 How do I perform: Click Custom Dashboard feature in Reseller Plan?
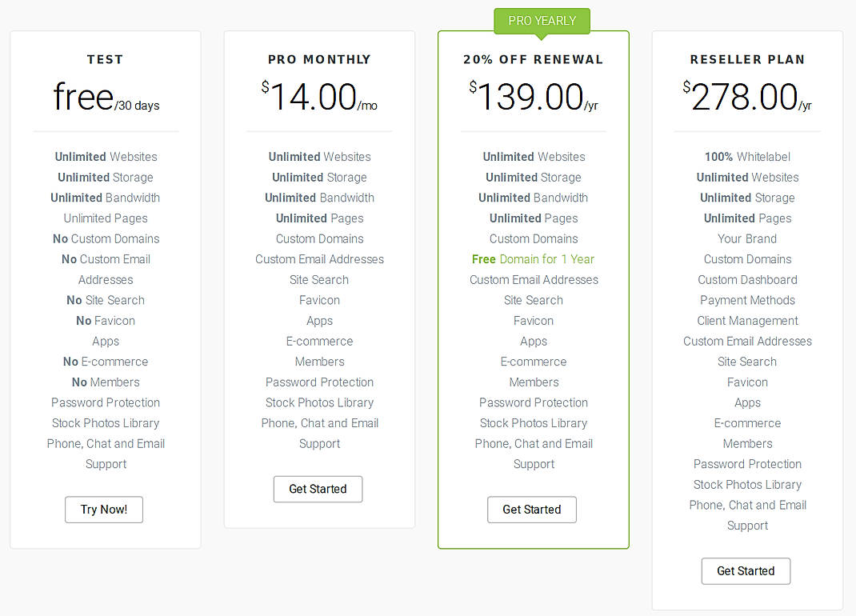(747, 280)
